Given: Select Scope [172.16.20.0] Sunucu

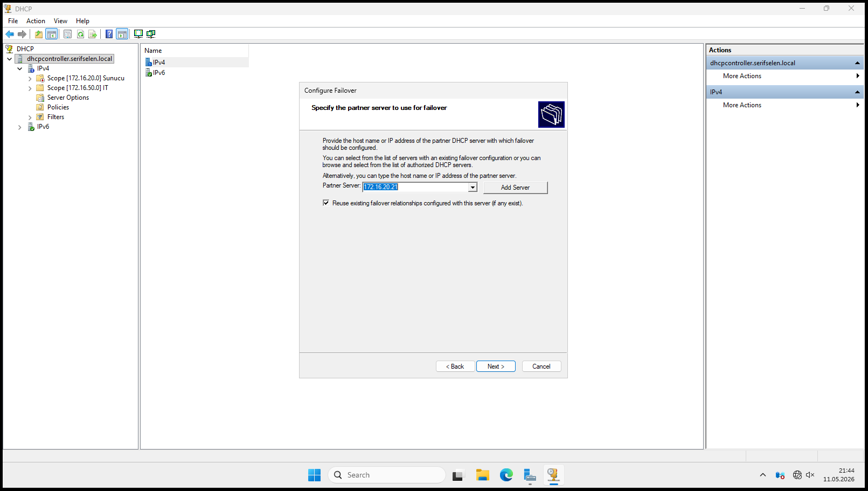Looking at the screenshot, I should point(86,78).
